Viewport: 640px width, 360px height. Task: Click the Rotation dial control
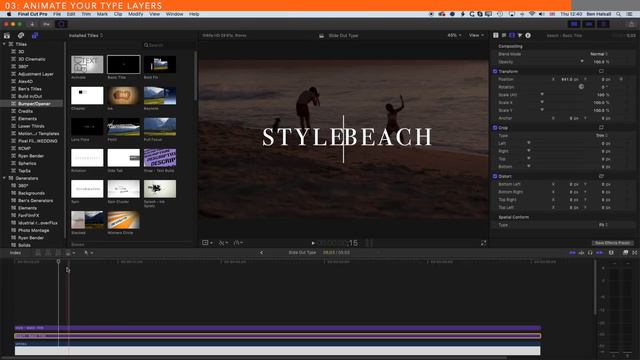[581, 87]
